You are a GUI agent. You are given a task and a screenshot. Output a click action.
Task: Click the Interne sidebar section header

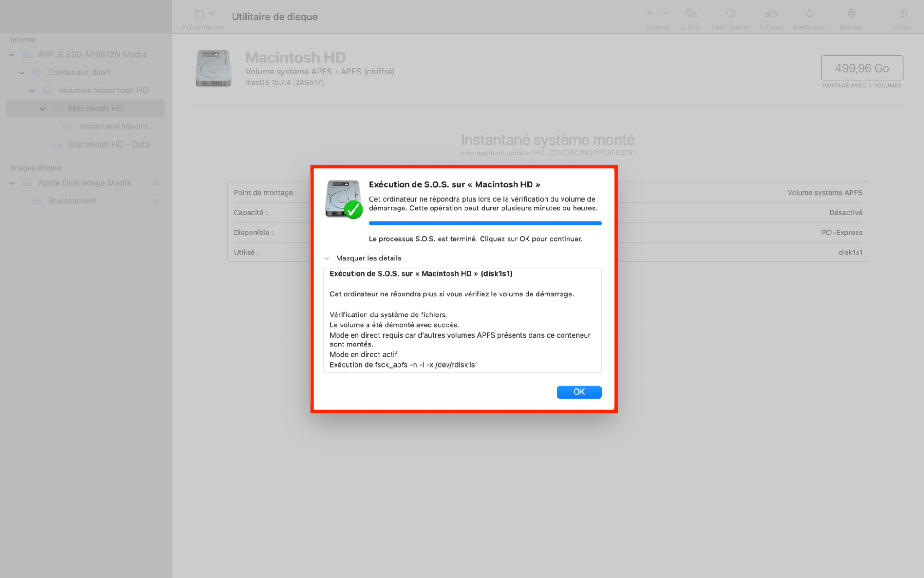pos(22,39)
